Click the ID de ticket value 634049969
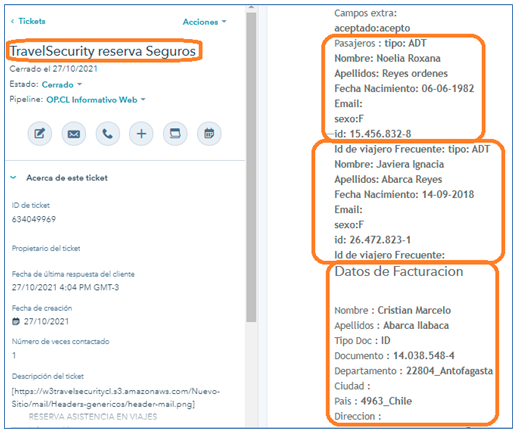 pyautogui.click(x=34, y=219)
